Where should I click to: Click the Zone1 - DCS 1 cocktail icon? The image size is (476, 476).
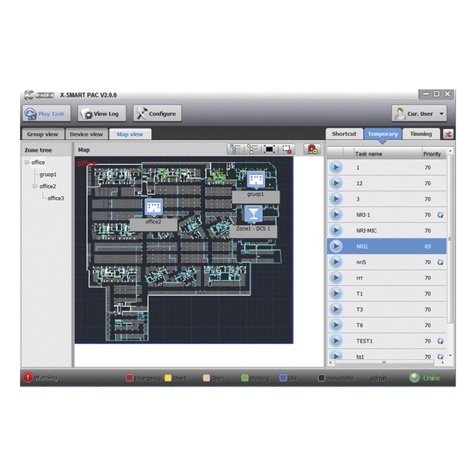[253, 214]
